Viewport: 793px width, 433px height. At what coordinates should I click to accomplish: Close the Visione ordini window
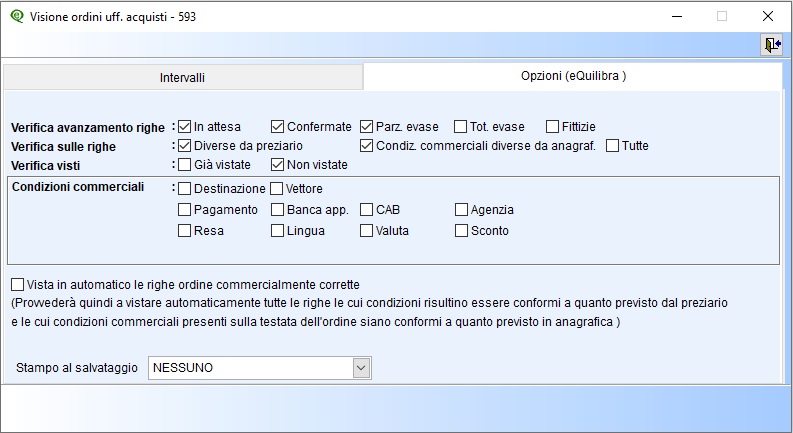tap(768, 16)
